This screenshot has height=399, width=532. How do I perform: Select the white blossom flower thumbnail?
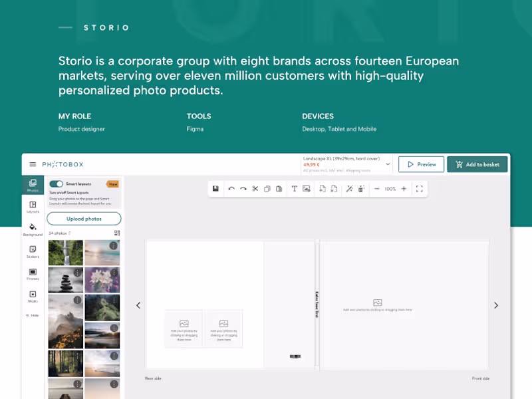point(102,280)
